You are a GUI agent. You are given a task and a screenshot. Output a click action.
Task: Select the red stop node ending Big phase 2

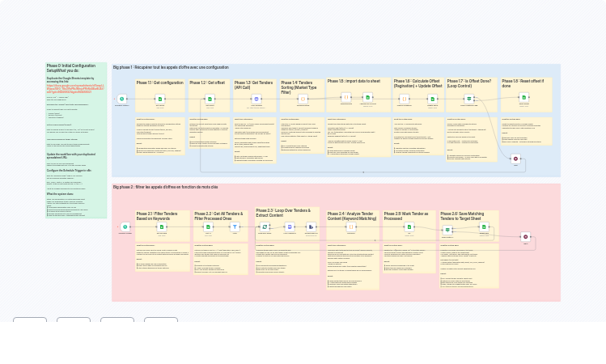coord(525,237)
